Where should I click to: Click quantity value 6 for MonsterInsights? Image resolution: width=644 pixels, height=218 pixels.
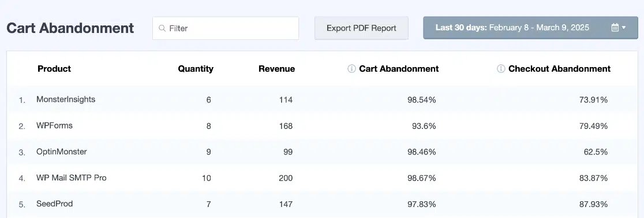209,99
